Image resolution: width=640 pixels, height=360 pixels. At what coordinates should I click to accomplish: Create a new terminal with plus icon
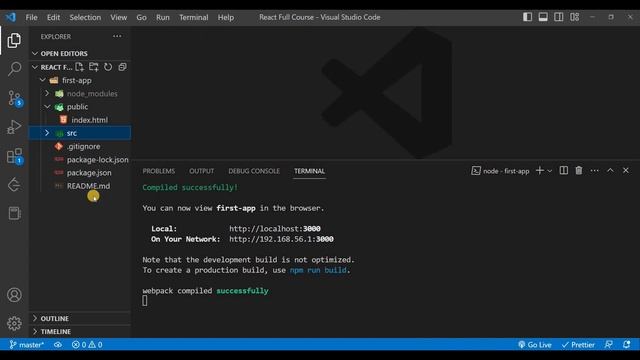click(x=540, y=171)
